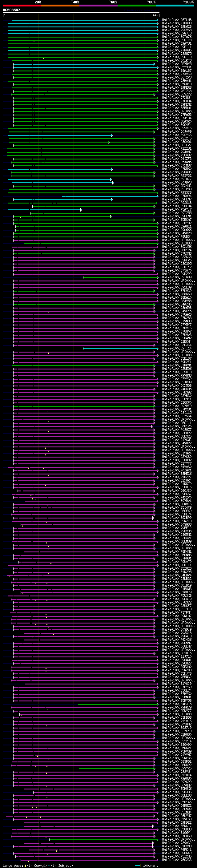
Task: Click the query end position 442
Action: (x=155, y=15)
